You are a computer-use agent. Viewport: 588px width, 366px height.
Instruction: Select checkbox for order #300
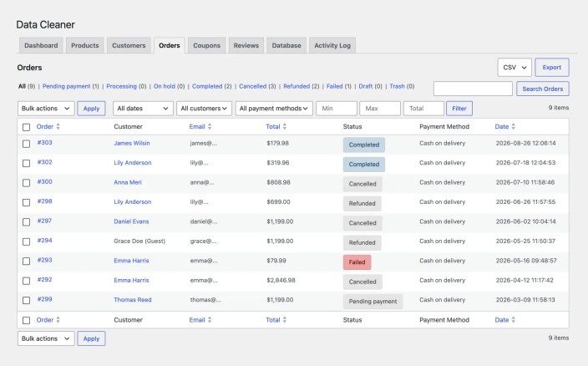pos(26,183)
